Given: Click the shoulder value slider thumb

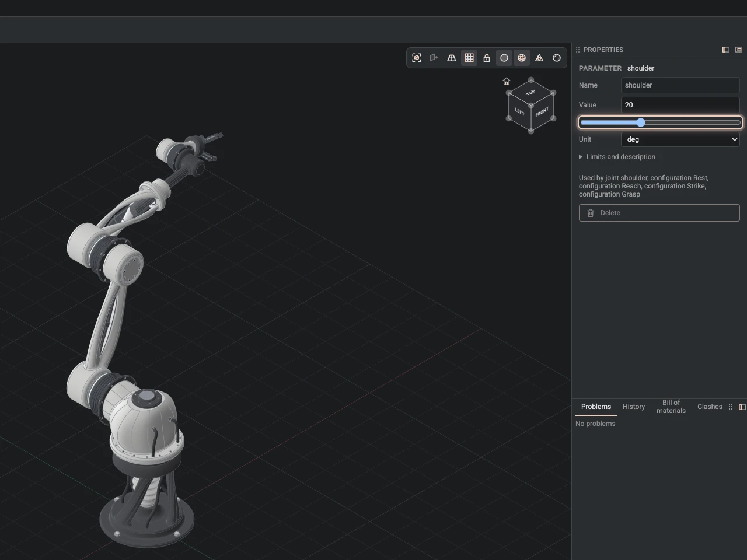Looking at the screenshot, I should [x=641, y=123].
